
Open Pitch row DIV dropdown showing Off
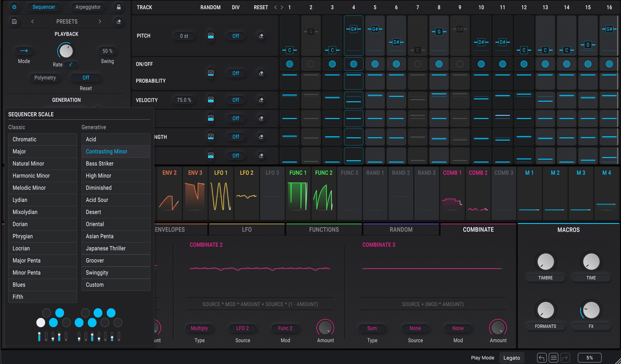tap(236, 36)
